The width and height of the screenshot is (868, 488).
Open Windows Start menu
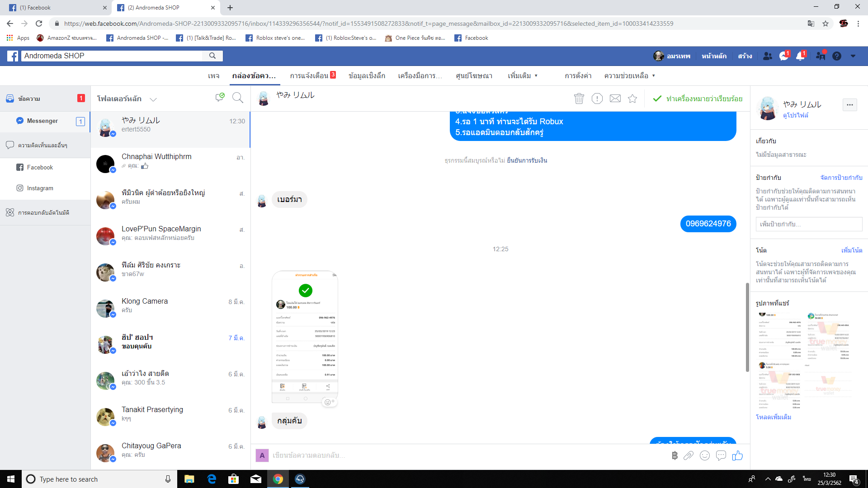11,479
